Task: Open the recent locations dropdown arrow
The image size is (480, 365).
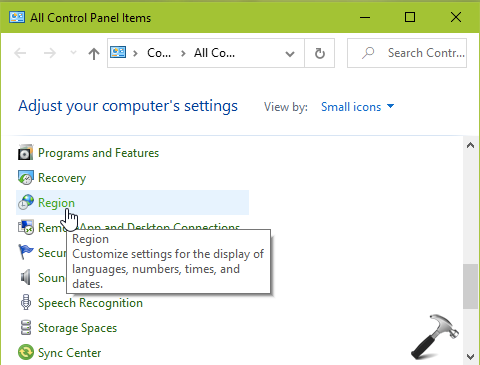Action: [73, 53]
